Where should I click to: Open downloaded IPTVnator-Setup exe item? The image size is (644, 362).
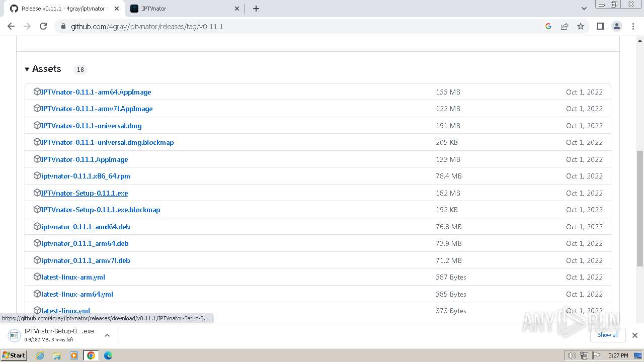pyautogui.click(x=53, y=335)
